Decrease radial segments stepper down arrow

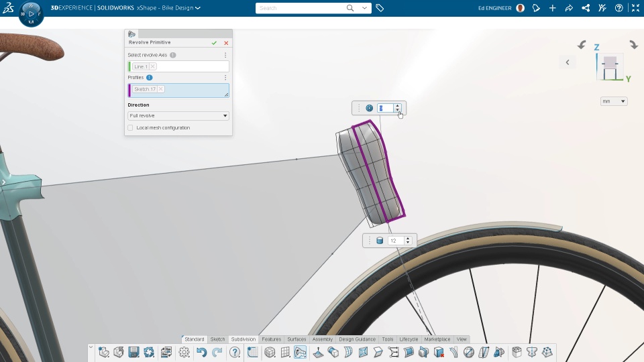397,110
